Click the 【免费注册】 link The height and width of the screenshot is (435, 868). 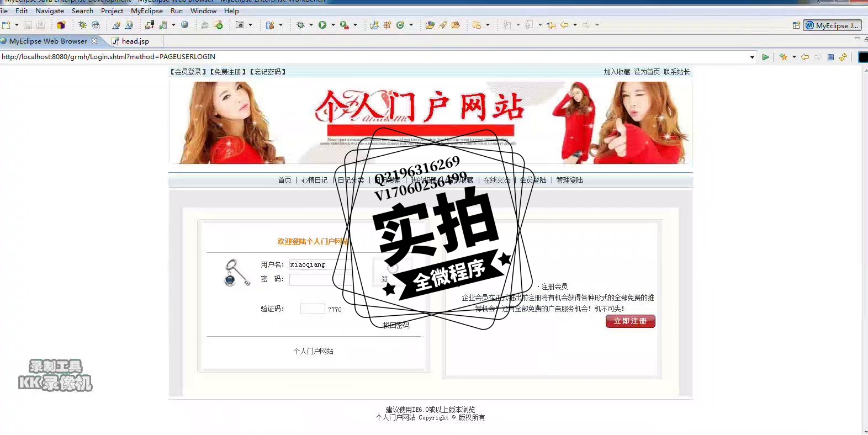[227, 72]
